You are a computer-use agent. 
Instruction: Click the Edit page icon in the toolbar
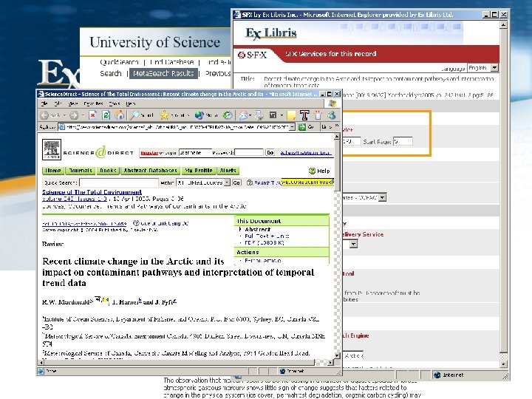pos(273,115)
